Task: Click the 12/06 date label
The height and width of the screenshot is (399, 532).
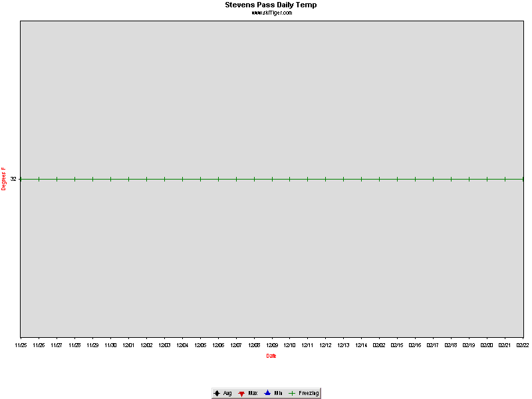Action: click(x=219, y=345)
